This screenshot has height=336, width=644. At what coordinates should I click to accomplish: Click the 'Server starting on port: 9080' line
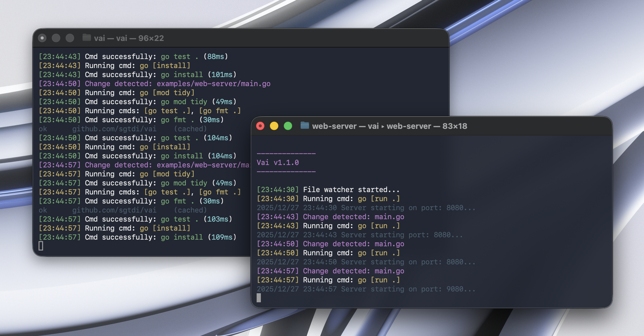[x=366, y=289]
